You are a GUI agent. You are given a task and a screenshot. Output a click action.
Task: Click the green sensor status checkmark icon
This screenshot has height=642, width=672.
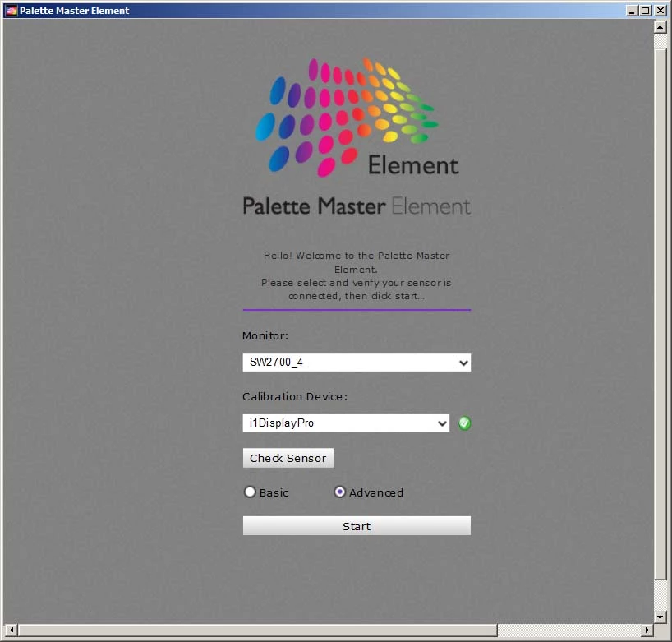click(x=465, y=423)
